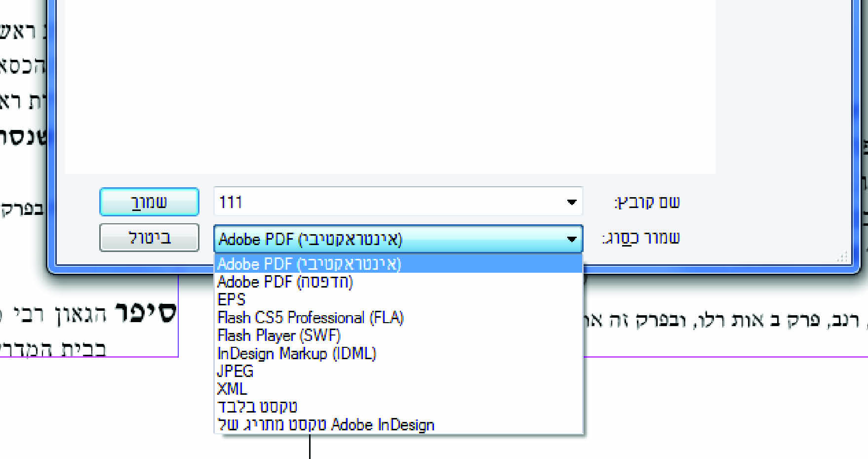Click the bold סיפר word in document
Screen dimensions: 868x459
[x=146, y=313]
